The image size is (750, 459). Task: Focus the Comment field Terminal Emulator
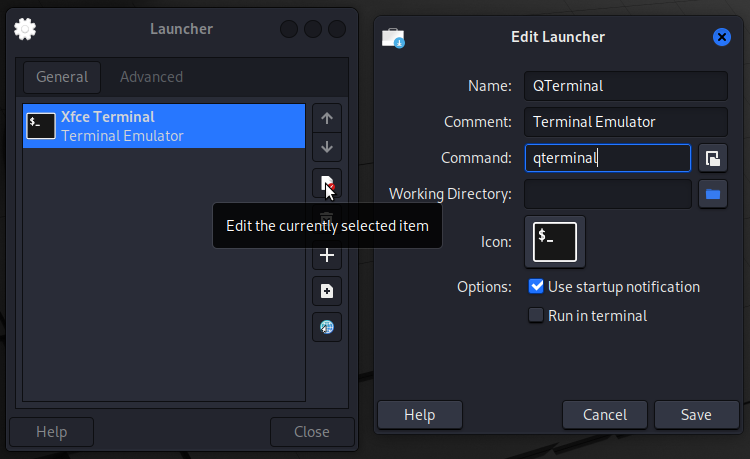pyautogui.click(x=626, y=122)
